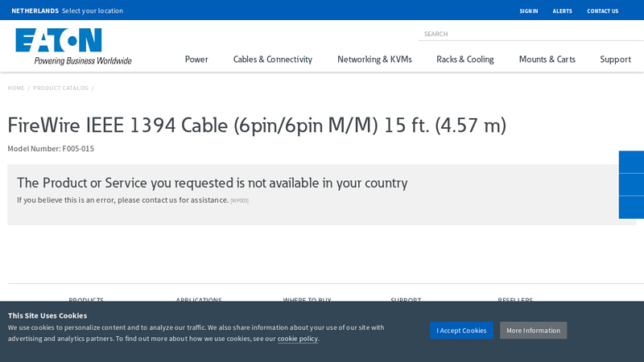Image resolution: width=644 pixels, height=362 pixels.
Task: Open the Power menu
Action: [x=196, y=60]
